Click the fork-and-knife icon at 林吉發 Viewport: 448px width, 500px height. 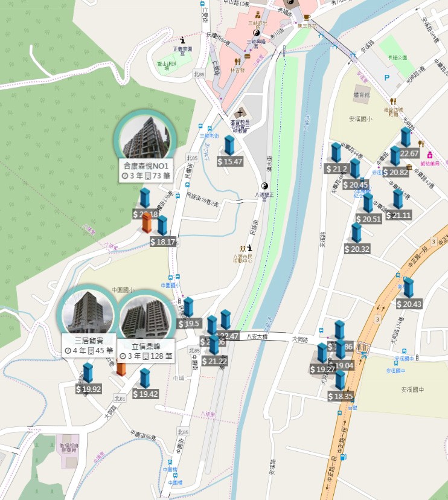(237, 62)
